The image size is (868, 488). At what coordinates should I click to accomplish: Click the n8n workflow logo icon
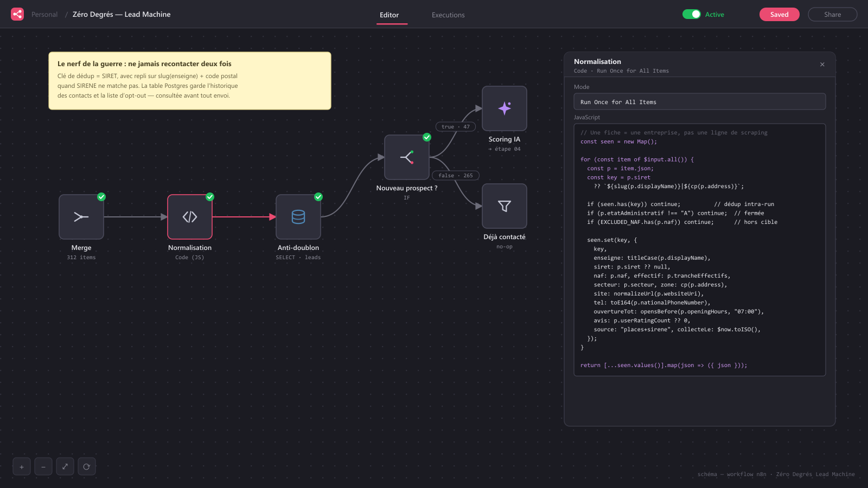pyautogui.click(x=17, y=14)
